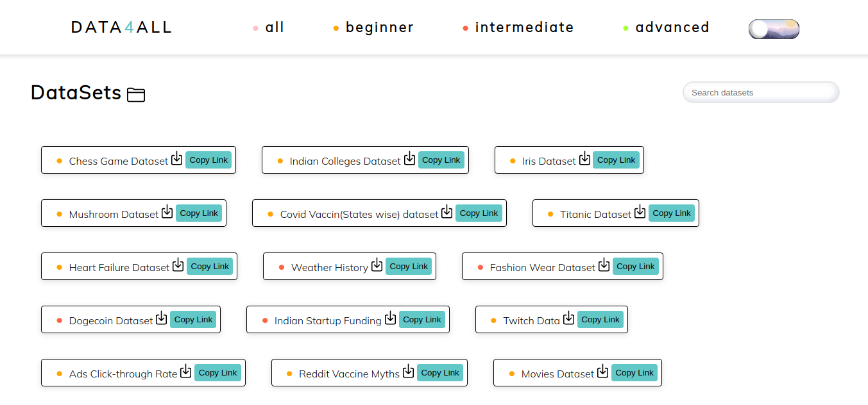Copy the Movies Dataset link
Screen dimensions: 868x405
pos(634,373)
